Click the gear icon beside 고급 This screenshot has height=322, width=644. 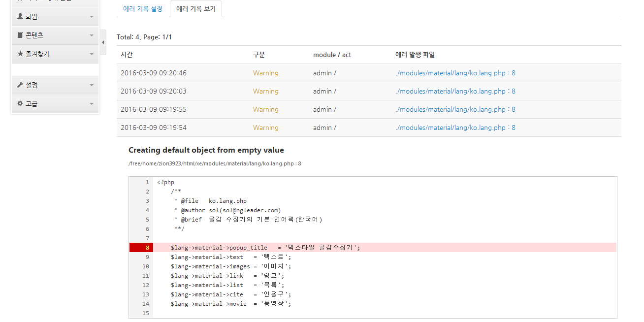coord(20,104)
